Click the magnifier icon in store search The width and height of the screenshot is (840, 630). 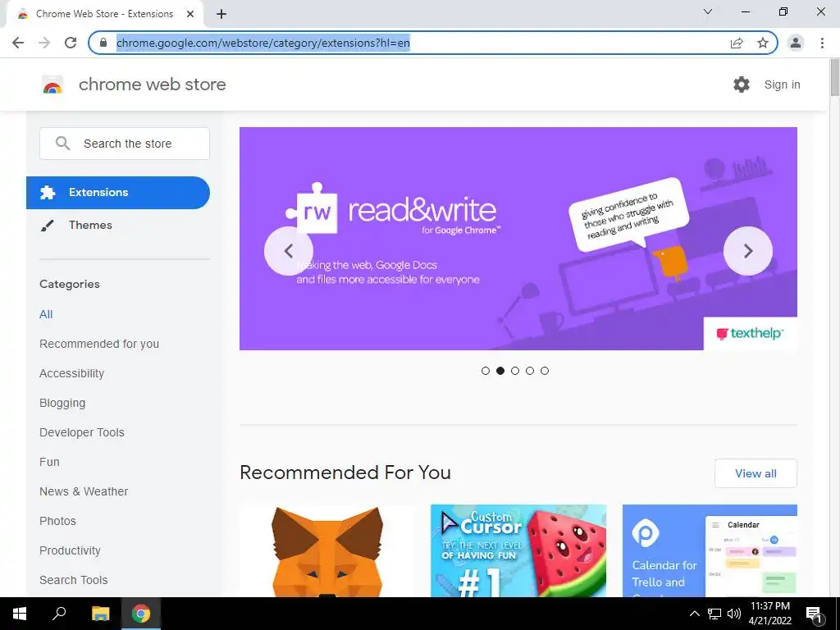62,143
